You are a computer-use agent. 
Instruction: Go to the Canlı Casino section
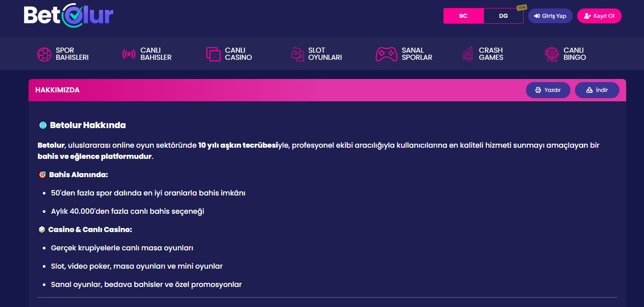point(229,54)
